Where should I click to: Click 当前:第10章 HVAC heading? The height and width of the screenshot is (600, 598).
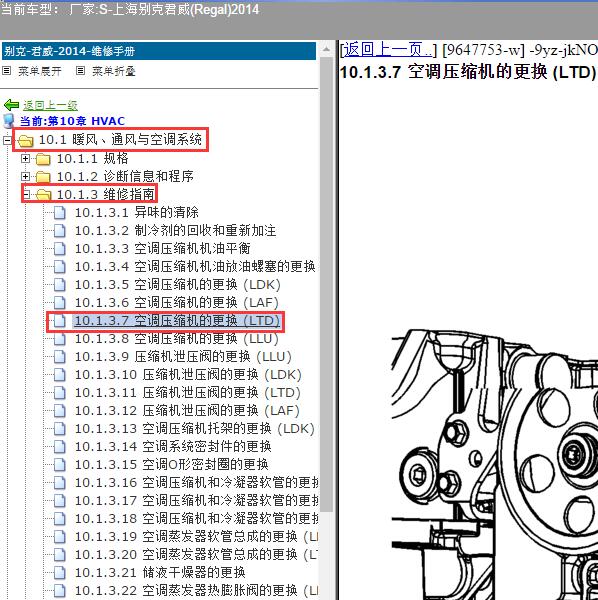click(x=72, y=121)
